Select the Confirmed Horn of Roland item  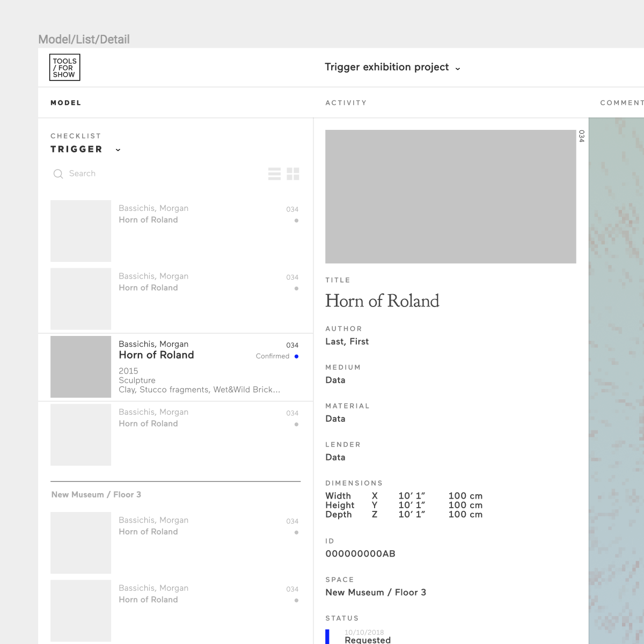tap(175, 367)
